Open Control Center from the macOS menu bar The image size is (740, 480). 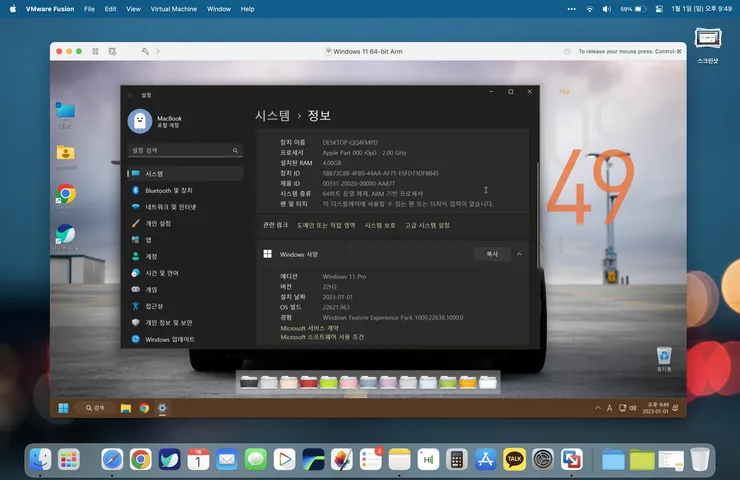(659, 9)
